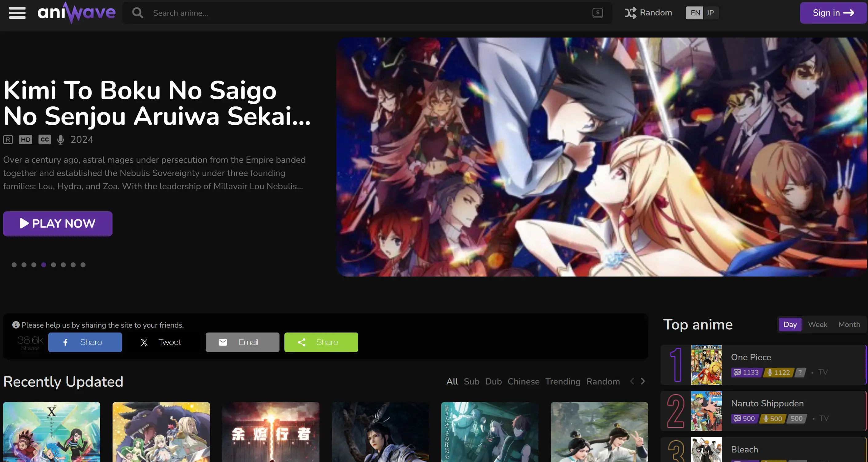Click the previous page chevron in Recently Updated
This screenshot has width=868, height=462.
pyautogui.click(x=632, y=381)
